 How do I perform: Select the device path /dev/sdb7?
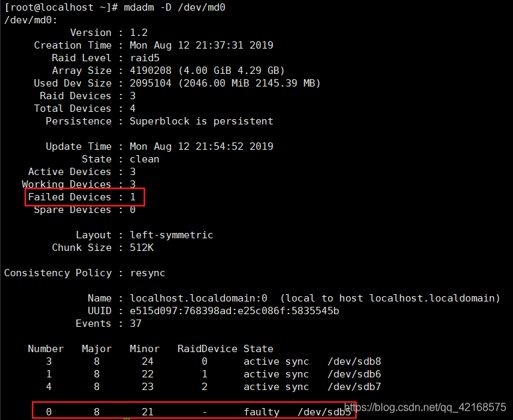click(x=355, y=387)
